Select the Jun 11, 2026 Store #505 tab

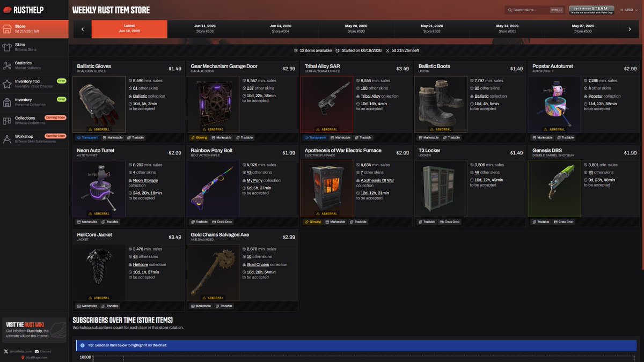205,29
